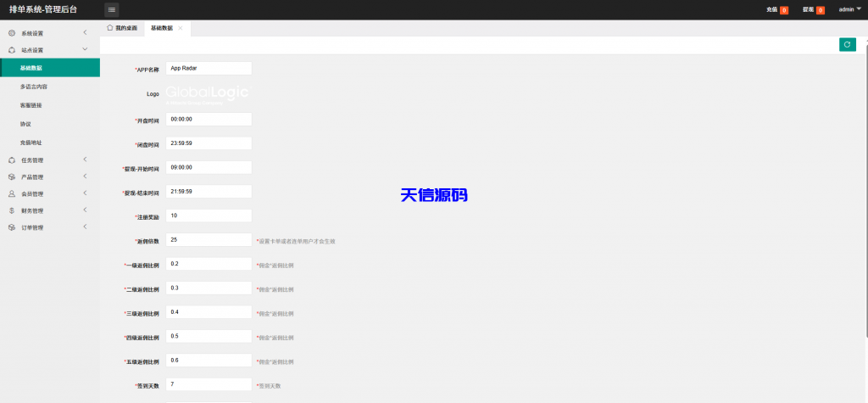Click the 财务管理 dollar icon

click(11, 210)
